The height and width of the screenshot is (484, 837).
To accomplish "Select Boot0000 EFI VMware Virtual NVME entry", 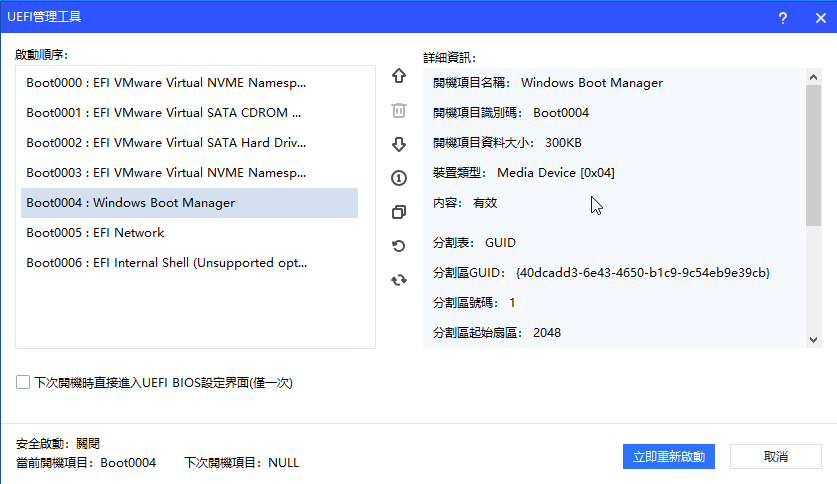I will 166,83.
